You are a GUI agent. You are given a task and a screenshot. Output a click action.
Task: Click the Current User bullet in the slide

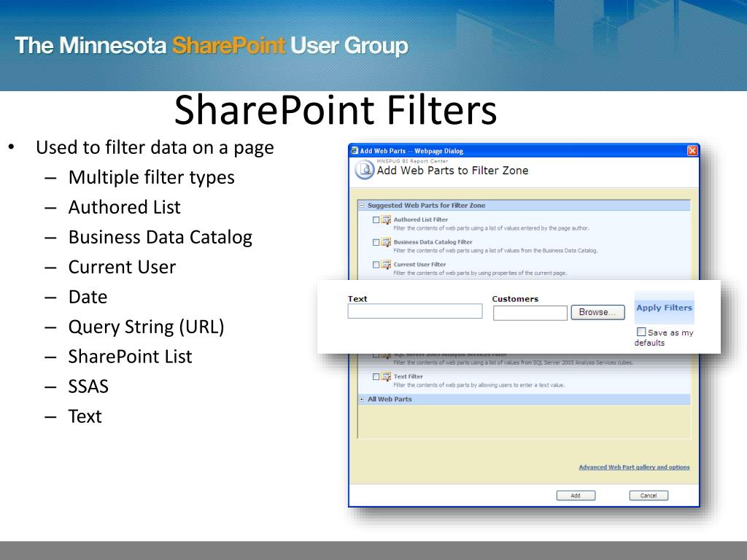(x=122, y=267)
